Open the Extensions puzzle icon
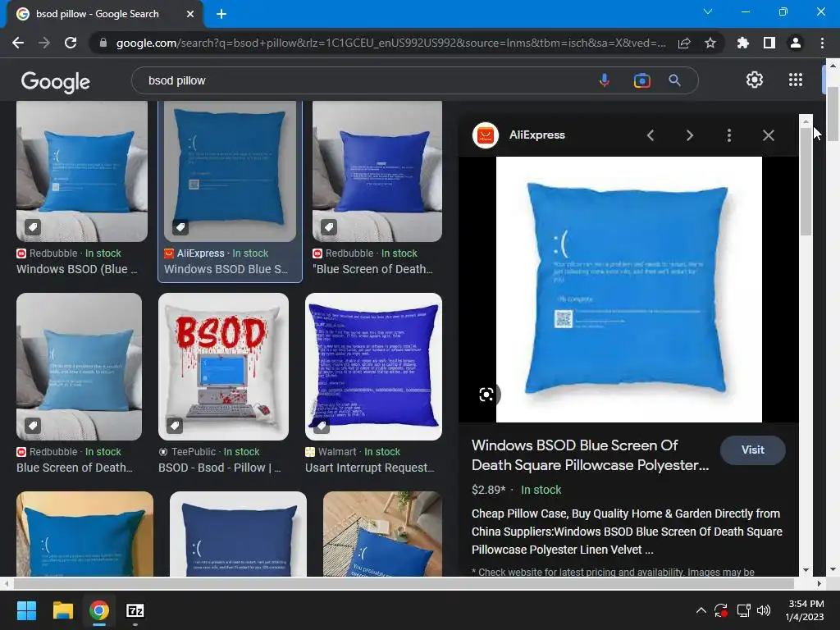Image resolution: width=840 pixels, height=630 pixels. pyautogui.click(x=743, y=43)
